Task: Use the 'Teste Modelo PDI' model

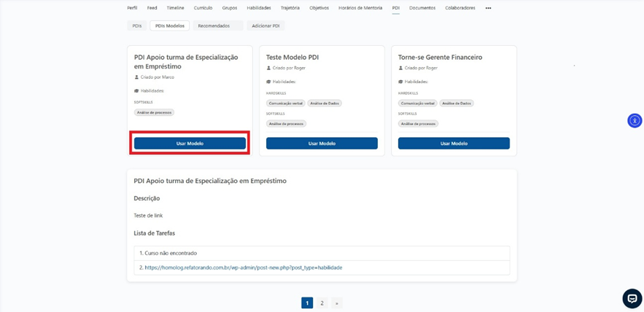Action: pos(322,144)
